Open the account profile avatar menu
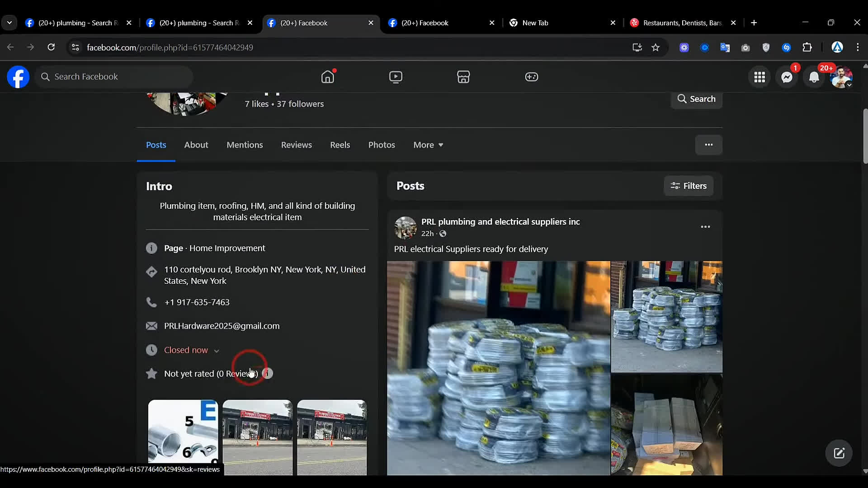This screenshot has width=868, height=488. [841, 77]
